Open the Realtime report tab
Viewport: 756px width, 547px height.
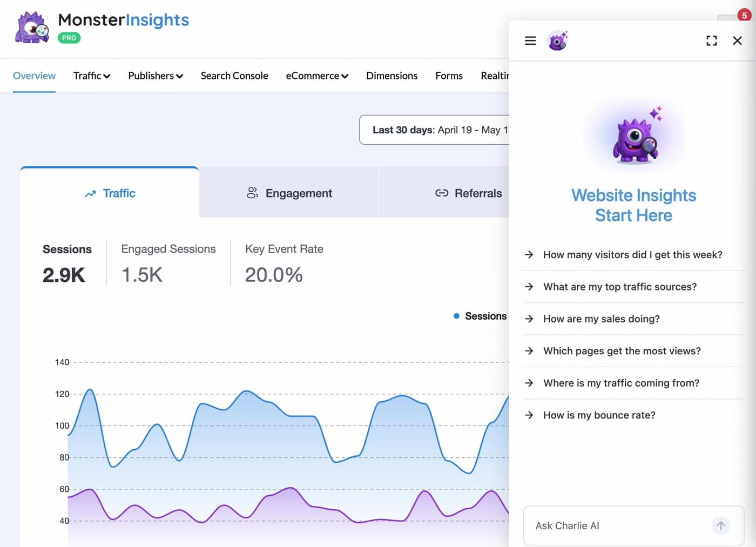coord(495,76)
